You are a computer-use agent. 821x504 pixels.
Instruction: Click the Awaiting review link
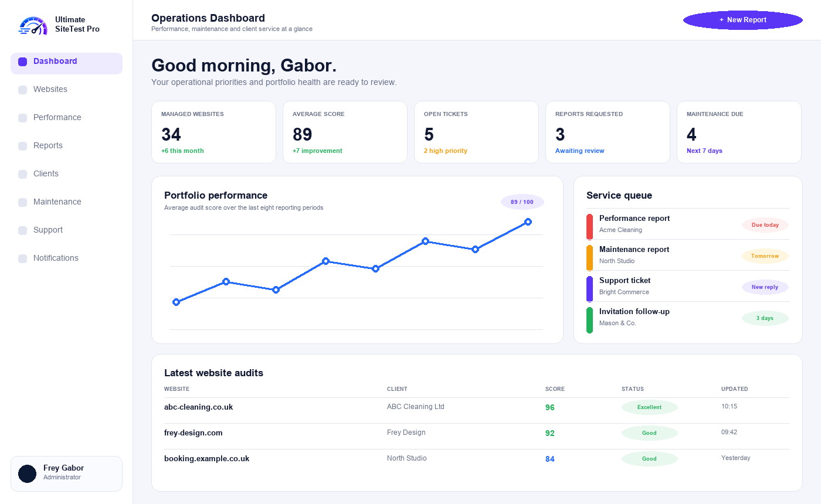[x=579, y=151]
